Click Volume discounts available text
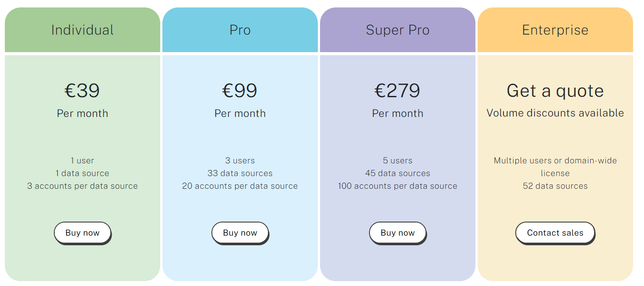This screenshot has height=286, width=644. click(x=555, y=113)
